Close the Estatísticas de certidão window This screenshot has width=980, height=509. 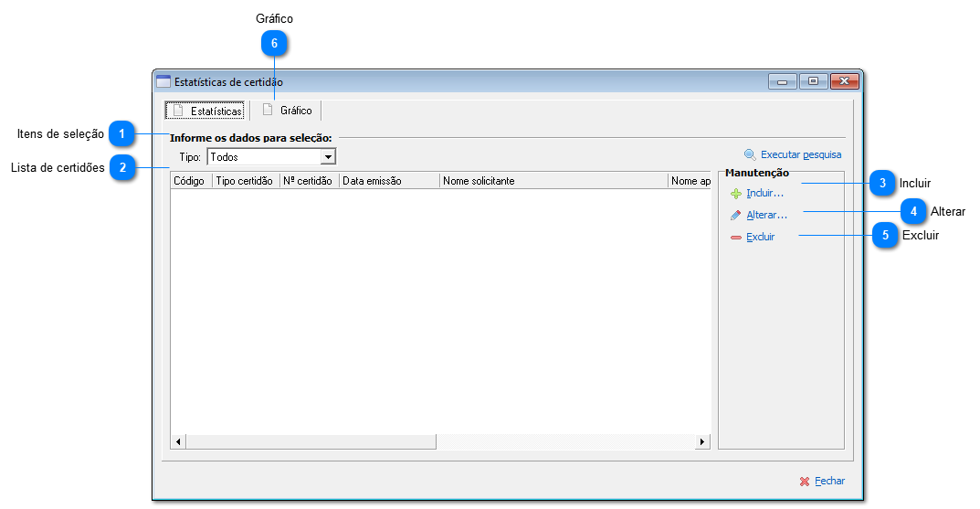(845, 81)
